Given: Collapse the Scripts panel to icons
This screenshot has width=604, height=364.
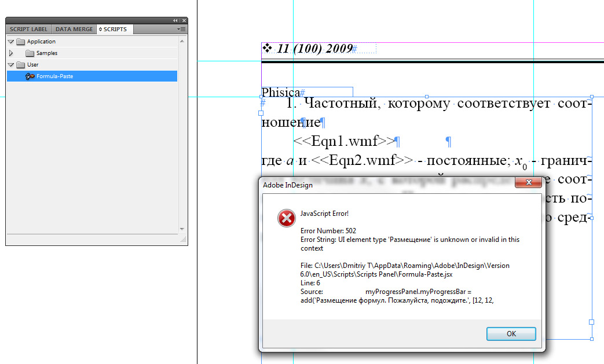Looking at the screenshot, I should coord(175,20).
